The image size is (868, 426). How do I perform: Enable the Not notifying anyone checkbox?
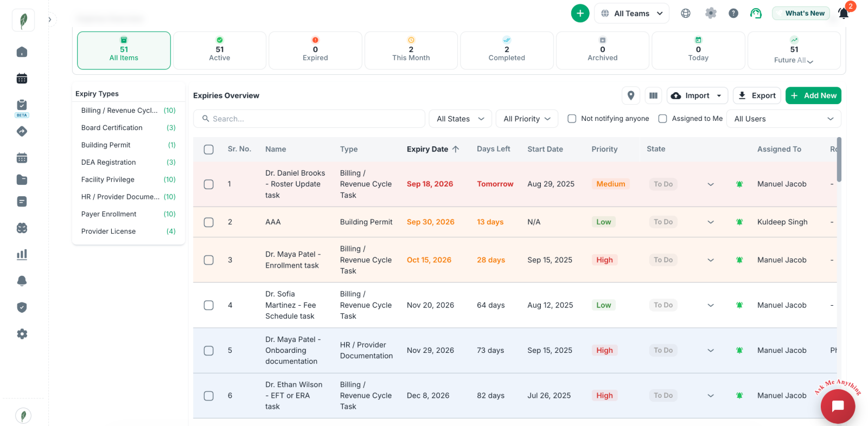point(572,119)
